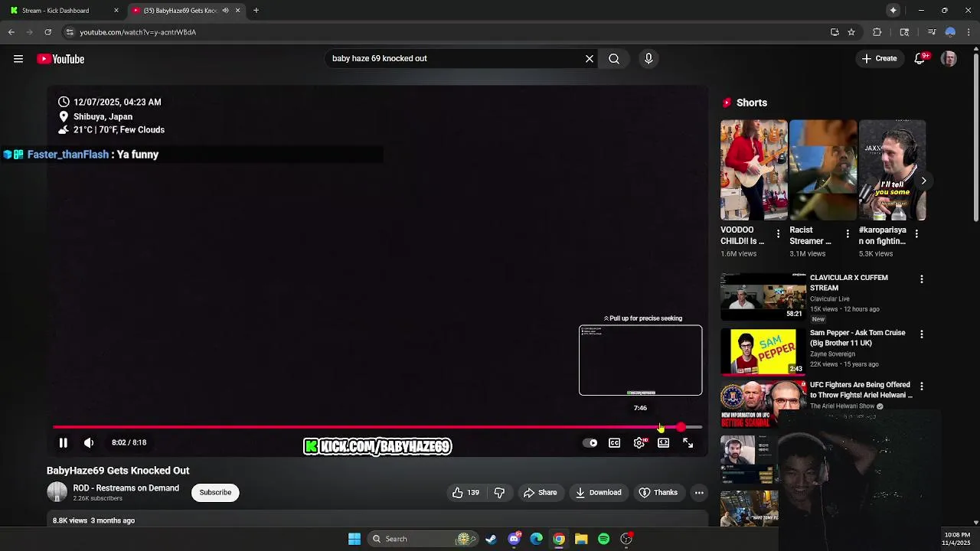Open Discord from the taskbar
The height and width of the screenshot is (551, 980).
point(514,539)
